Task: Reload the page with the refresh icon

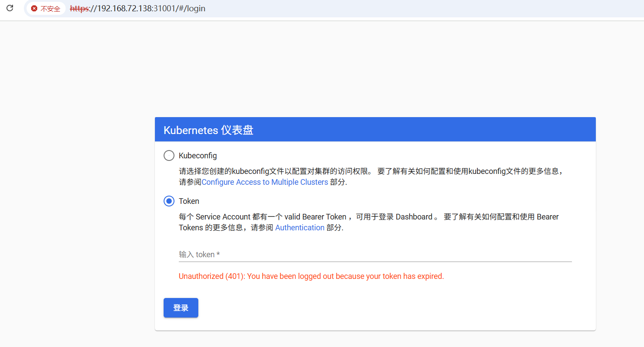Action: click(x=10, y=8)
